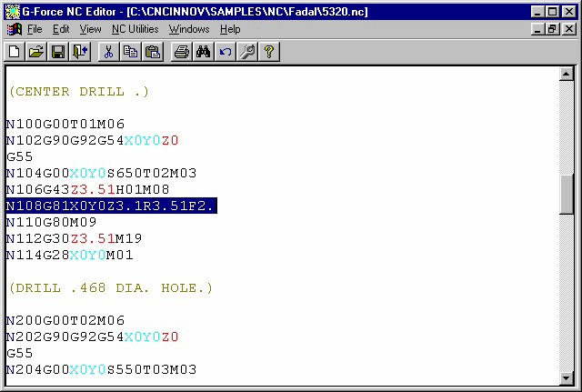Screen dimensions: 582x392
Task: Restore the inner document window
Action: pyautogui.click(x=552, y=29)
